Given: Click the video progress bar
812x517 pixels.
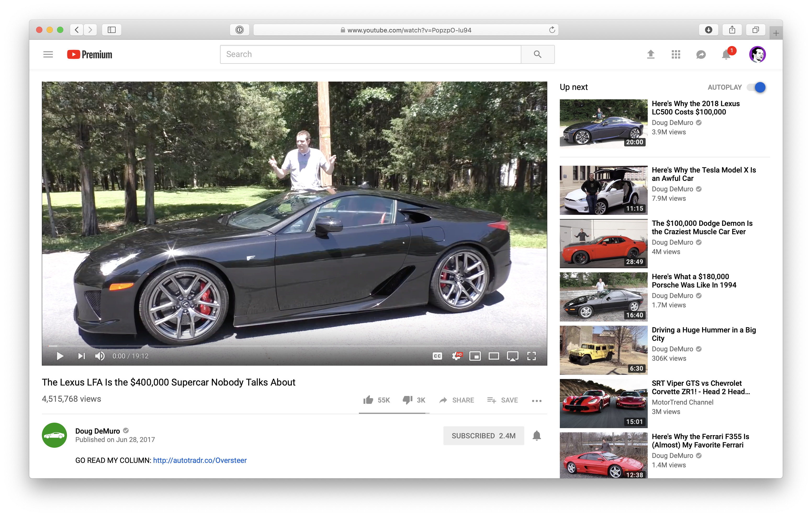Looking at the screenshot, I should coord(294,346).
